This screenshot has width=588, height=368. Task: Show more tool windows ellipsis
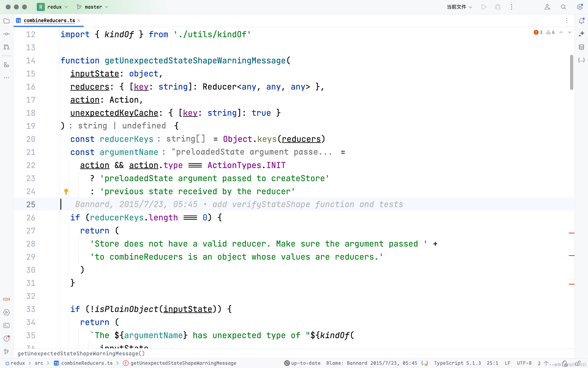click(7, 78)
